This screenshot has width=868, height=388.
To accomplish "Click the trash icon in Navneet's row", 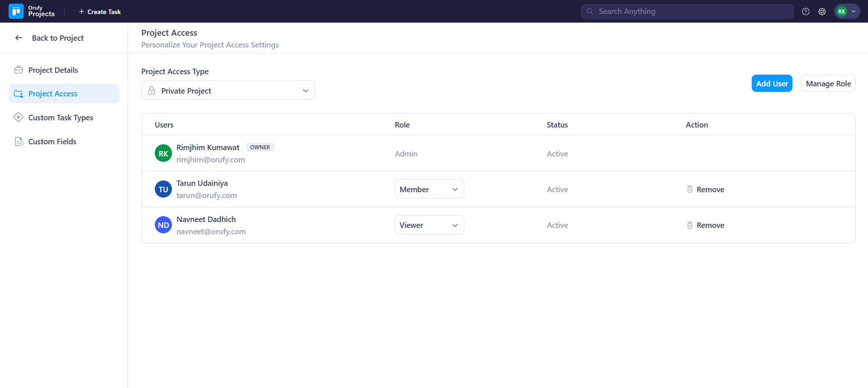I will tap(690, 225).
